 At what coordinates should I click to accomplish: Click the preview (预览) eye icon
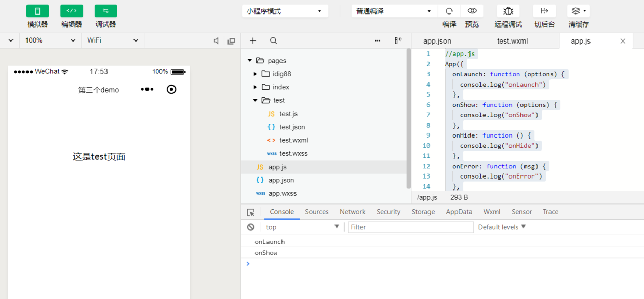[x=472, y=11]
